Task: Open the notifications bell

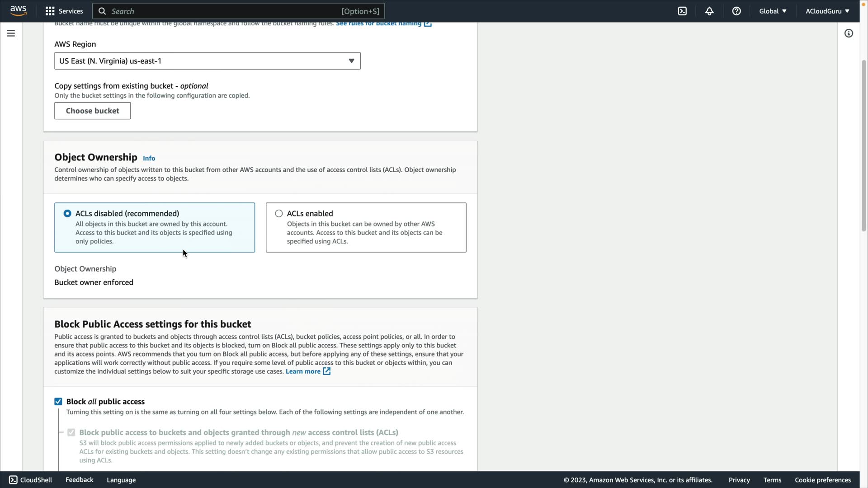Action: [x=709, y=11]
